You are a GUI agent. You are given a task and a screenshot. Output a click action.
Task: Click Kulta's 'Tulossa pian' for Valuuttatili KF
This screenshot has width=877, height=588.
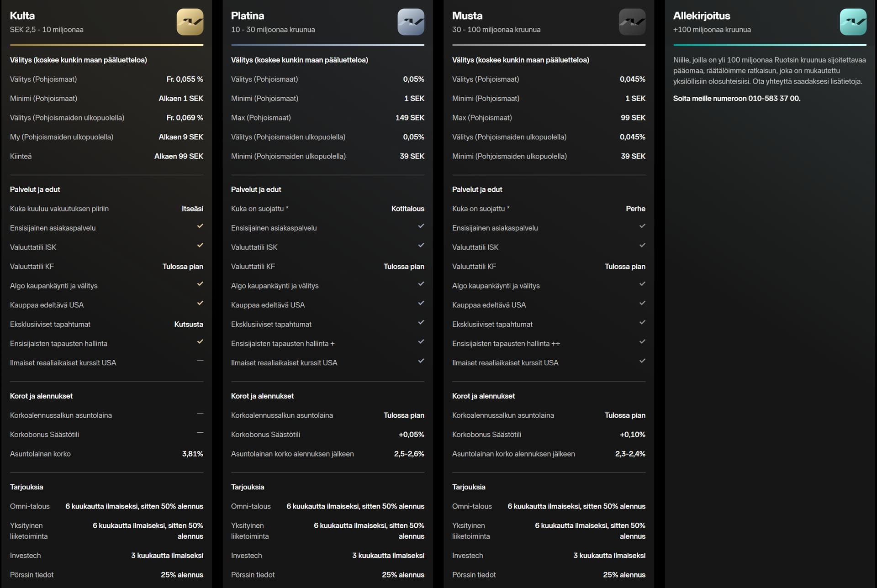(x=183, y=267)
